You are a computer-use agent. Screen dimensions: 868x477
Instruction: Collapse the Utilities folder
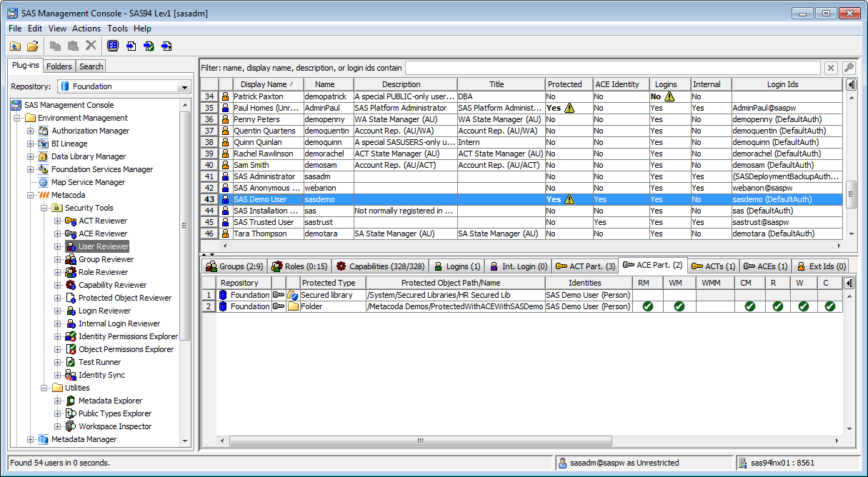[44, 388]
